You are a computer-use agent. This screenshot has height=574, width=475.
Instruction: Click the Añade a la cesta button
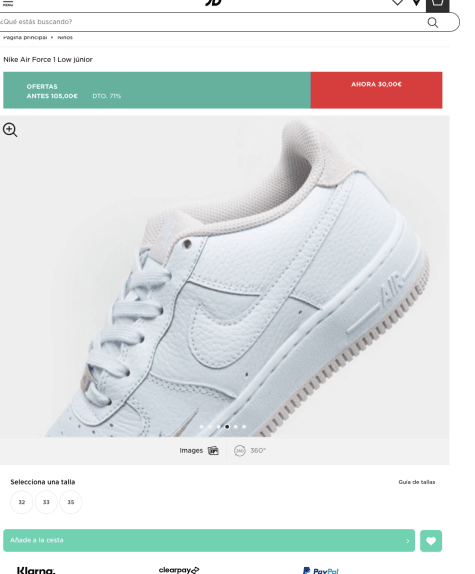(209, 540)
